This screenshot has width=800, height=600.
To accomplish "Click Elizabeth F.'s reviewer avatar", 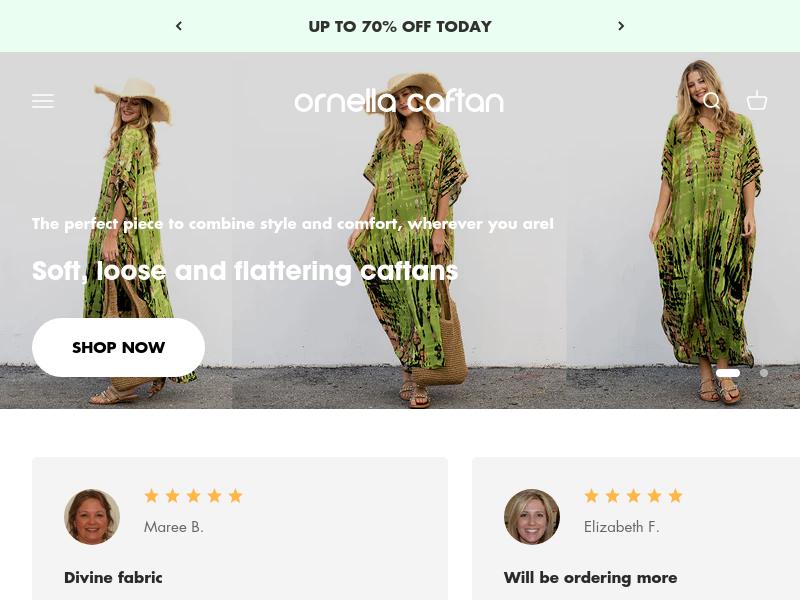I will click(532, 517).
